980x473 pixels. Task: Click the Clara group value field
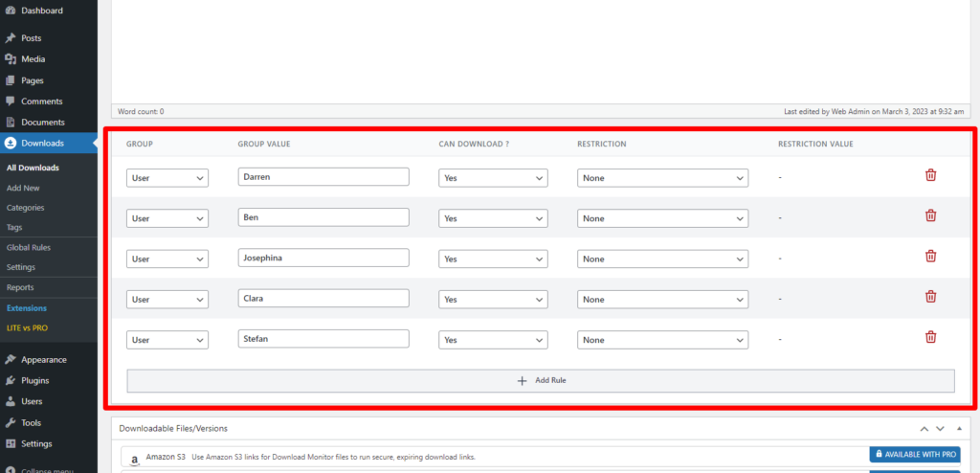323,299
